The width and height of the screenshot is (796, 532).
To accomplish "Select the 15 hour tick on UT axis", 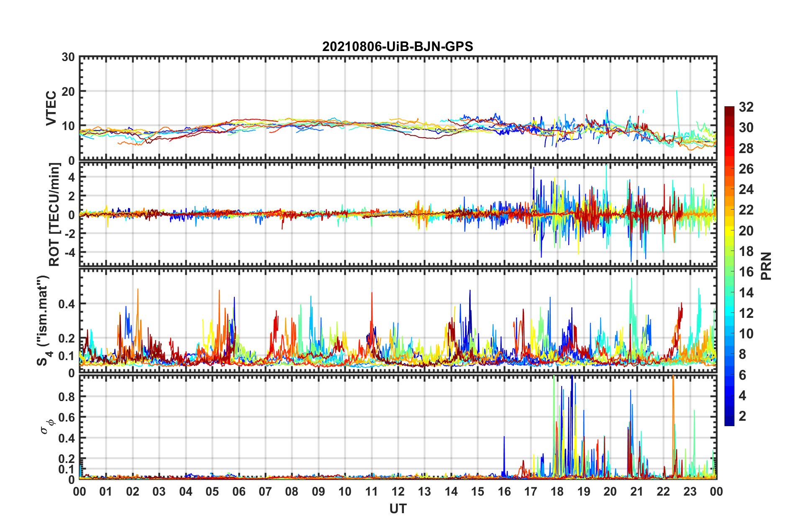I will 478,491.
